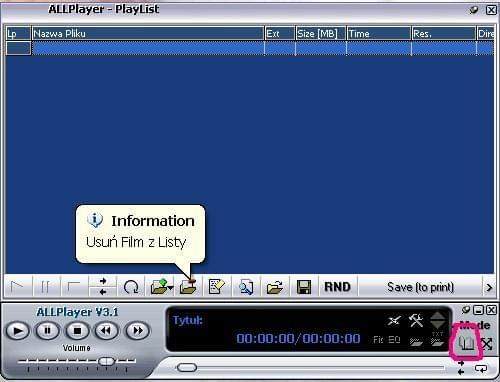Click the playlist toolbar stop icon
Image resolution: width=500 pixels, height=382 pixels.
pyautogui.click(x=74, y=287)
